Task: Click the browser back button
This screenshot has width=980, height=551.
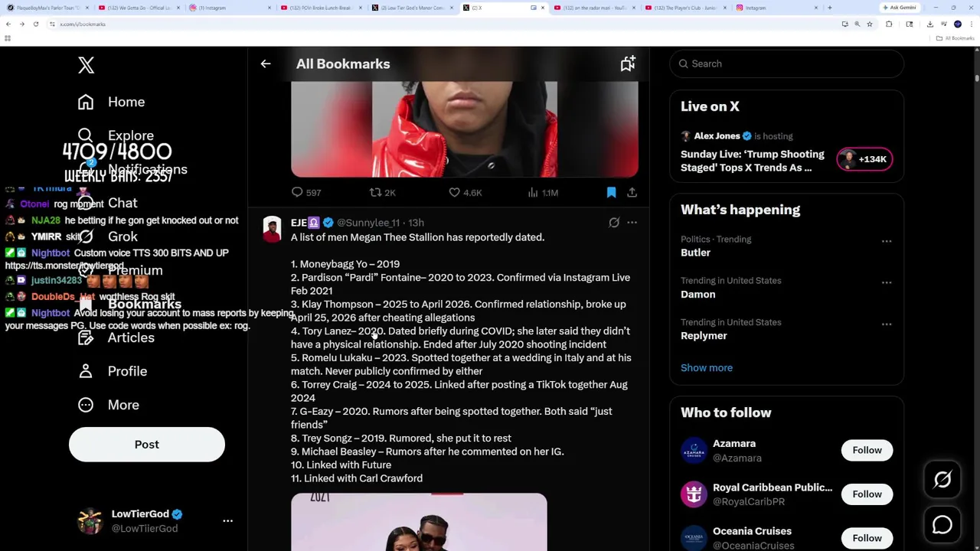Action: tap(8, 24)
